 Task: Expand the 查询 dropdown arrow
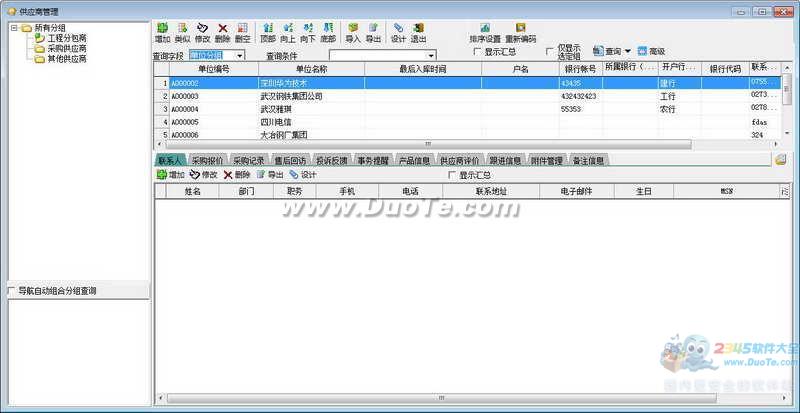coord(628,51)
